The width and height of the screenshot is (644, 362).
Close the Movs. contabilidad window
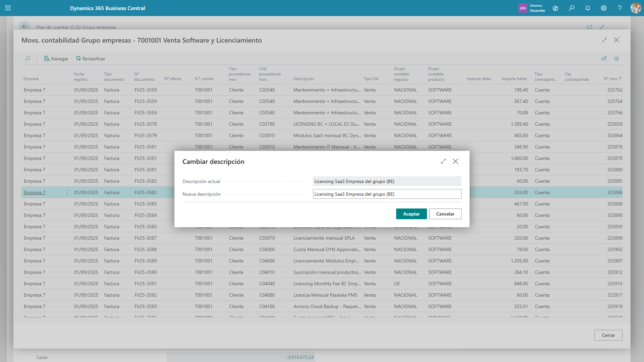(x=616, y=40)
